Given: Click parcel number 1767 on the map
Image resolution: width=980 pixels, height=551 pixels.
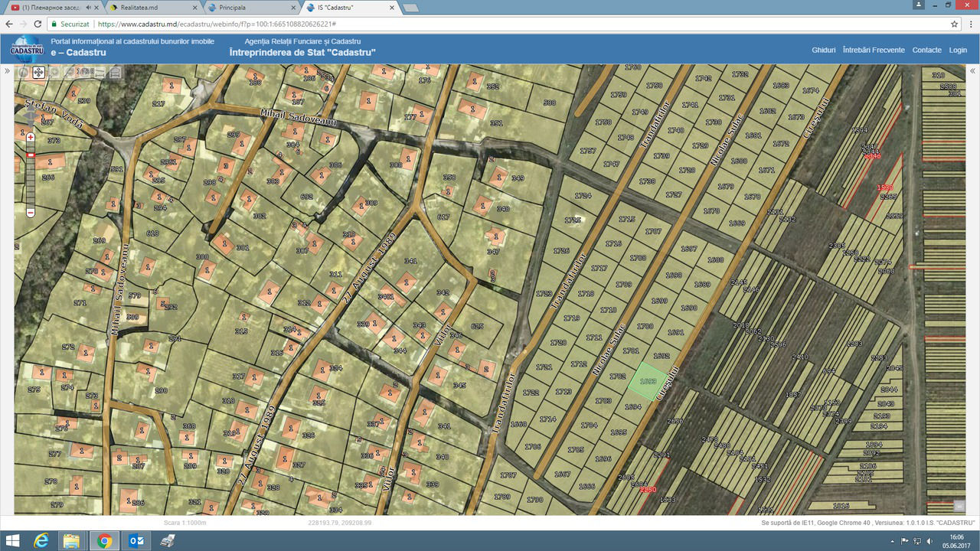Looking at the screenshot, I should [x=509, y=475].
